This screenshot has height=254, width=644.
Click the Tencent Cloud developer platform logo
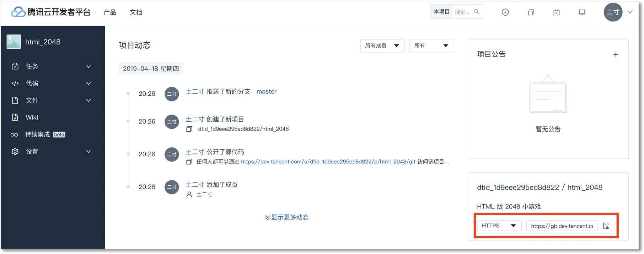click(51, 12)
